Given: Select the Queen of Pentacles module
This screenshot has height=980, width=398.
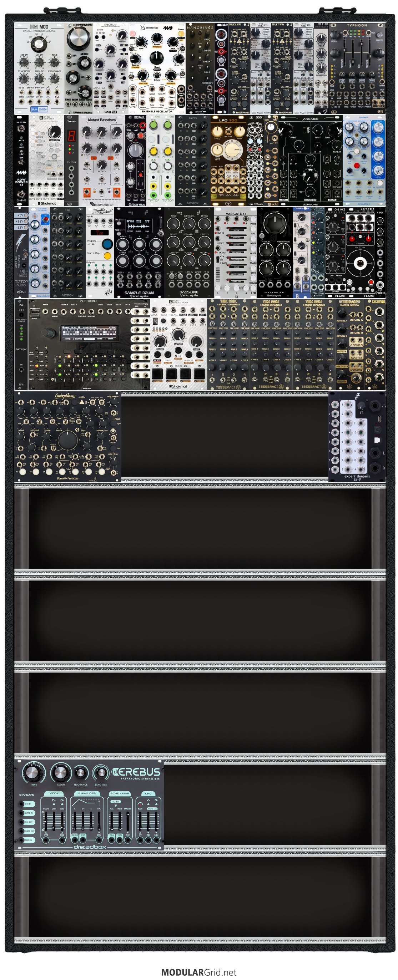Looking at the screenshot, I should [x=68, y=437].
